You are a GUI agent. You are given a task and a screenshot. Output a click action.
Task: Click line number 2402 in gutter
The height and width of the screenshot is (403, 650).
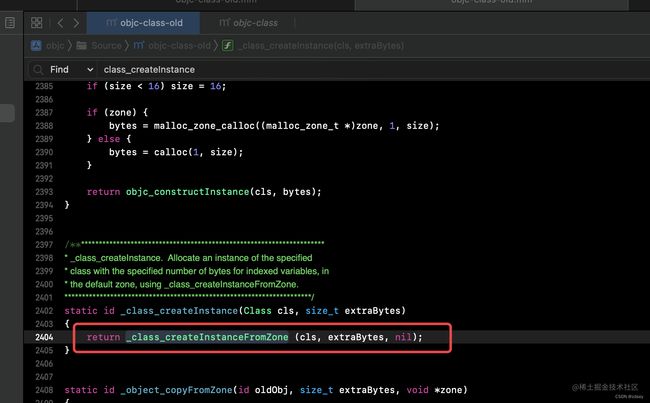click(x=44, y=311)
